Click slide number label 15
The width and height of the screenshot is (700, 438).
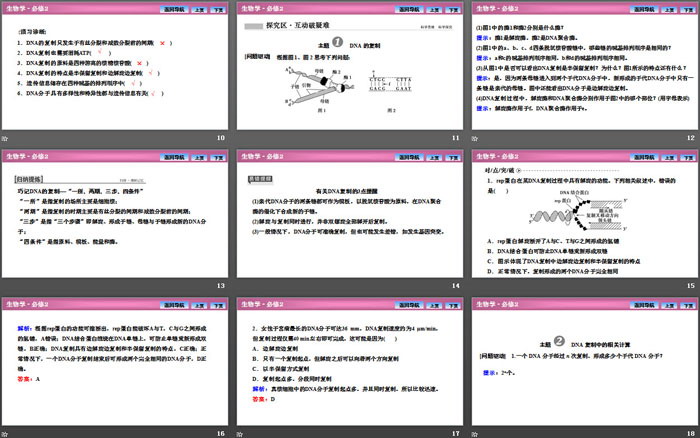coord(691,286)
